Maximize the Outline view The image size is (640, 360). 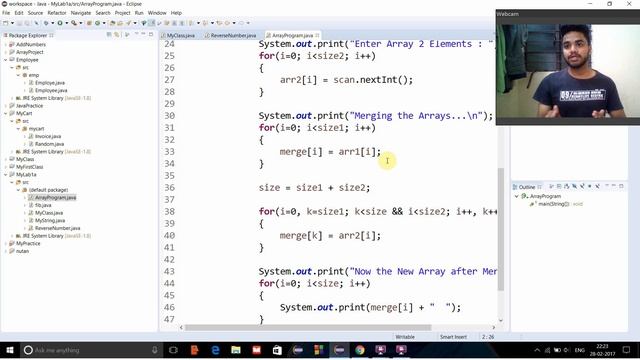coord(622,186)
